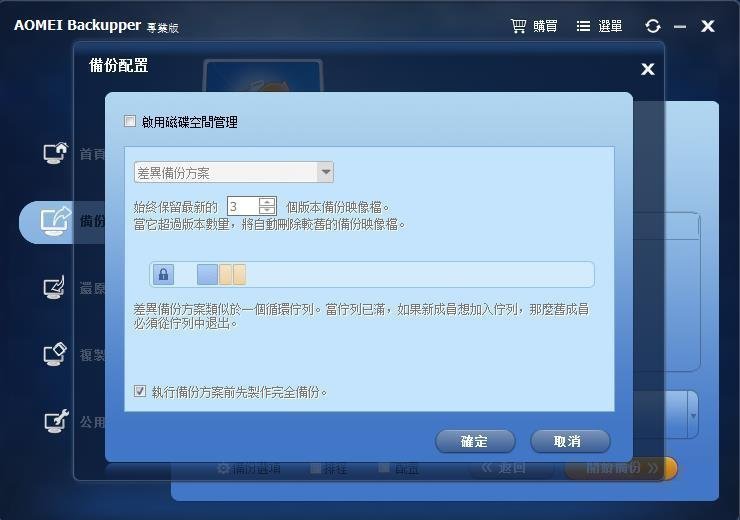This screenshot has height=520, width=740.
Task: Click the blue full backup block
Action: click(x=207, y=275)
